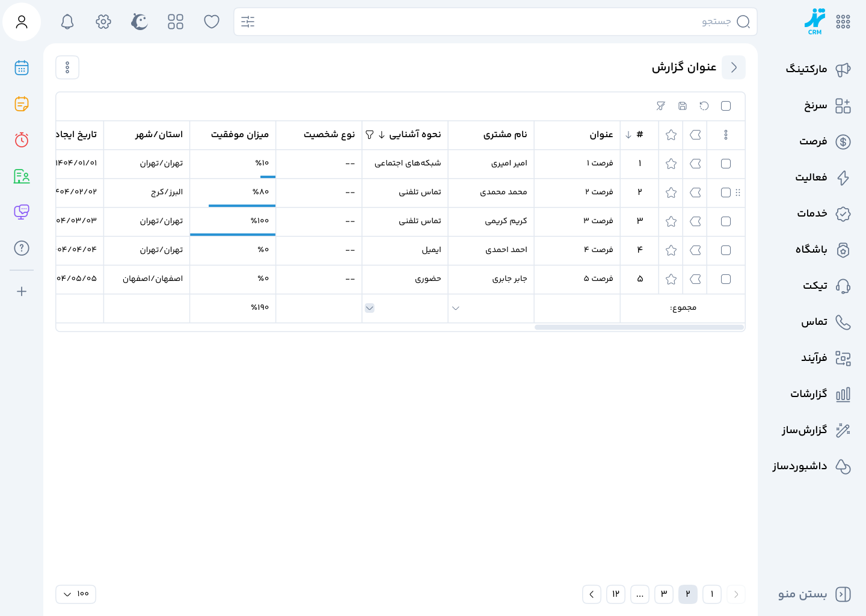Screen dimensions: 866x616
Task: Open گزارشات bar chart icon
Action: pos(843,395)
